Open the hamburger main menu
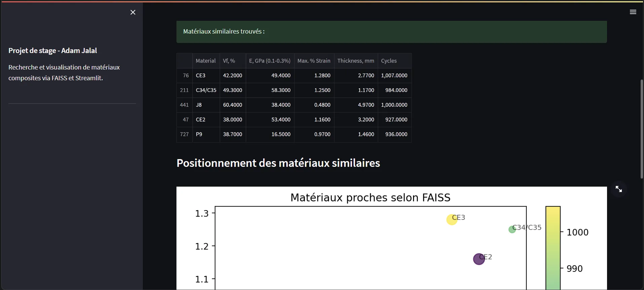644x290 pixels. 633,12
